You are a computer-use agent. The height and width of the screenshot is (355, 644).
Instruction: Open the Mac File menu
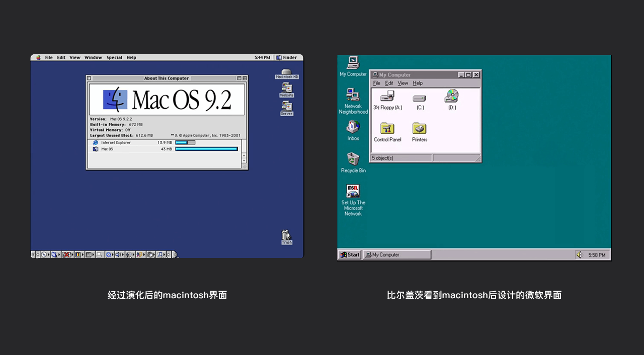click(49, 57)
